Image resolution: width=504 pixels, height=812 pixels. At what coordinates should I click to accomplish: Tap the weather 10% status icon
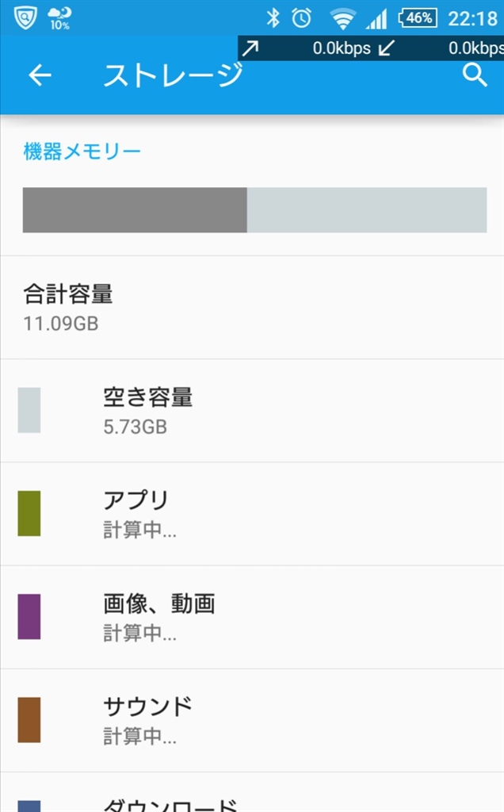click(x=59, y=17)
